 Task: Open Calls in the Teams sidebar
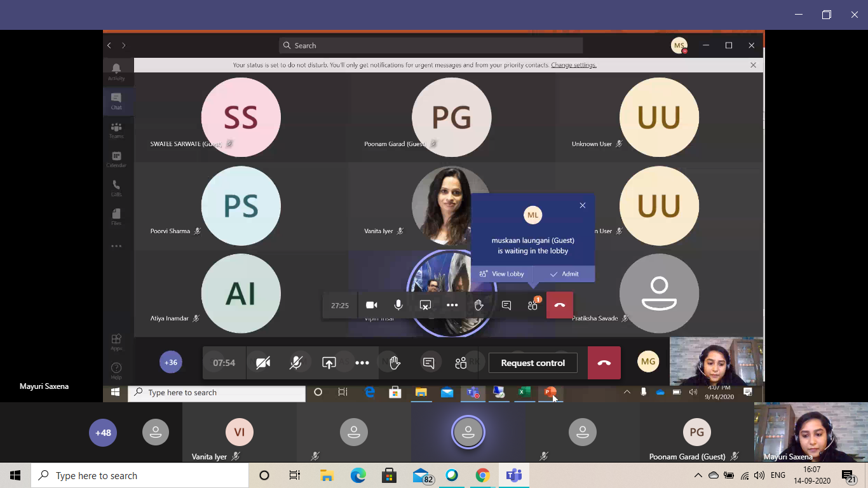click(x=116, y=187)
